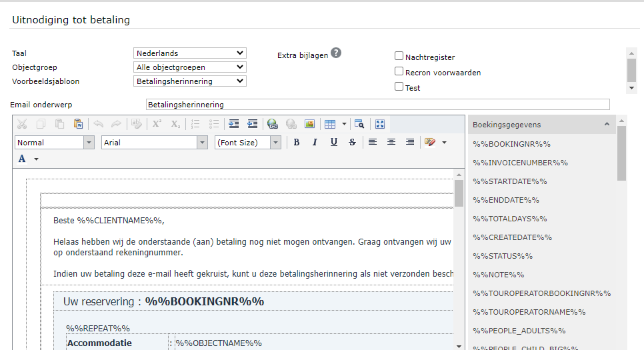Click the %%OBJECTNAME%% cell in editor
Viewport: 644px width, 350px height.
pyautogui.click(x=219, y=343)
